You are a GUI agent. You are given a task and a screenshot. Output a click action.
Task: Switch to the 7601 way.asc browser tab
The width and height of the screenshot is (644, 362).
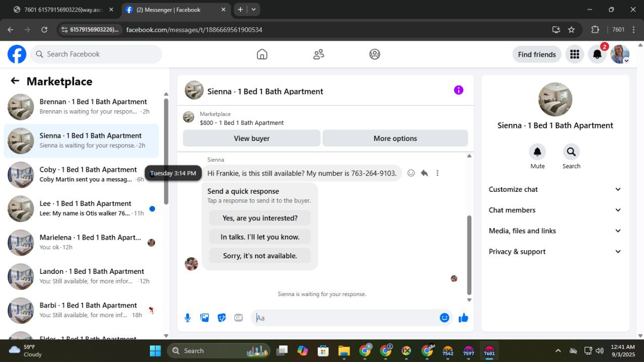point(63,10)
